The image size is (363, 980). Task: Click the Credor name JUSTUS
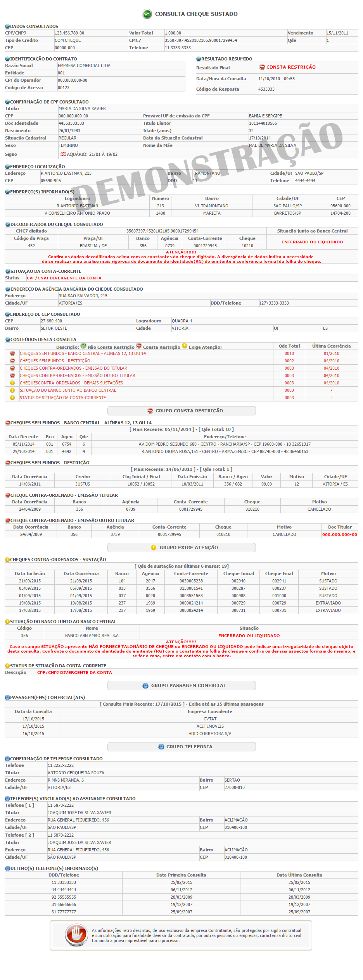coord(83,484)
